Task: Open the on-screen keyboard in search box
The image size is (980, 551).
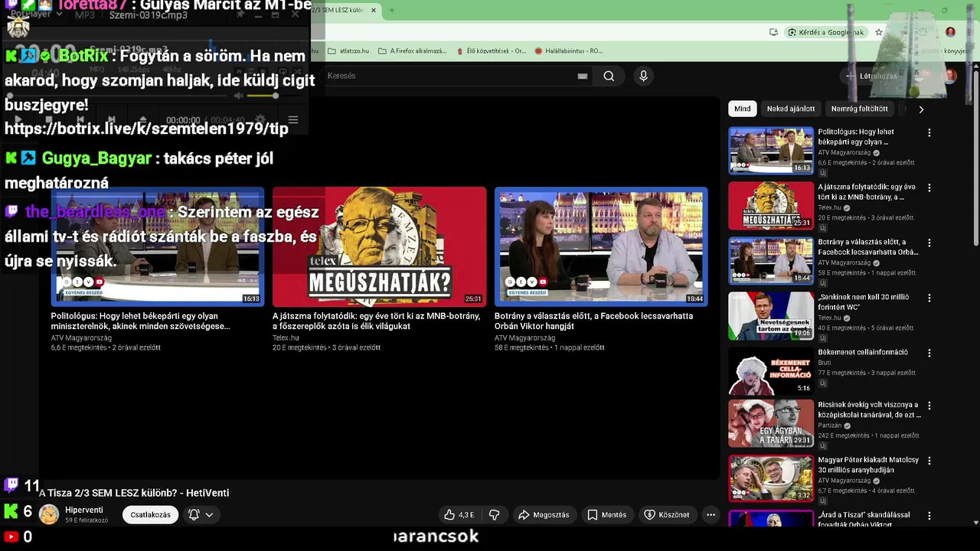Action: pos(583,76)
